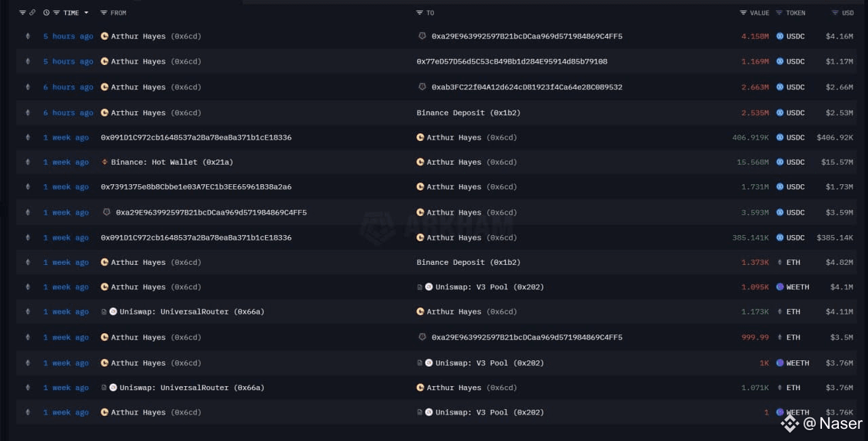Click tag icon before 0xa29E address in 999.99 row
The image size is (868, 441).
(x=422, y=337)
